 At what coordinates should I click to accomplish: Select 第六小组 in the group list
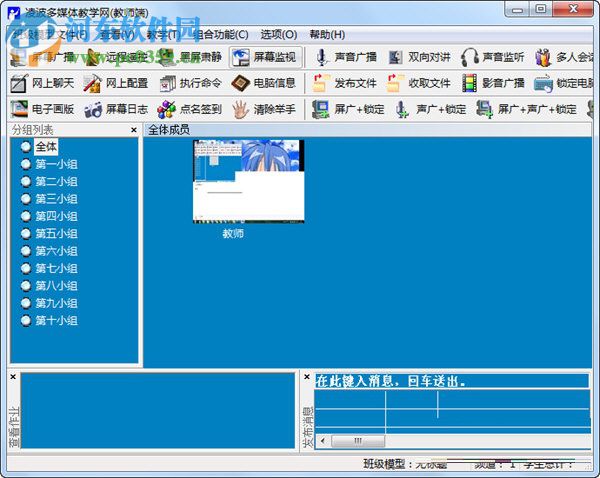tap(56, 251)
